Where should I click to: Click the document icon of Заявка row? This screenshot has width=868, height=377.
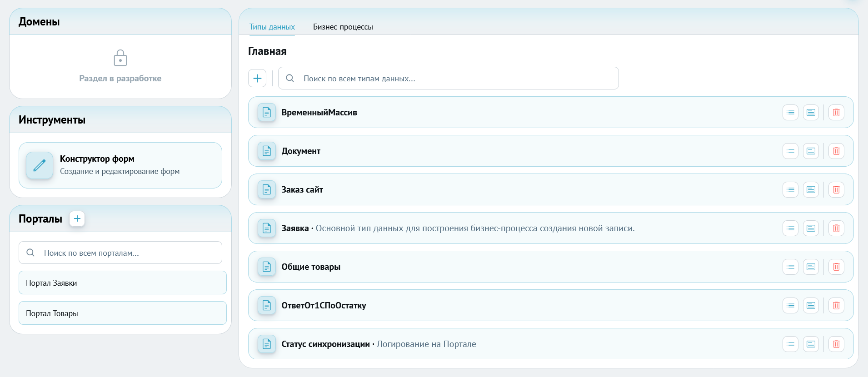[x=267, y=228]
